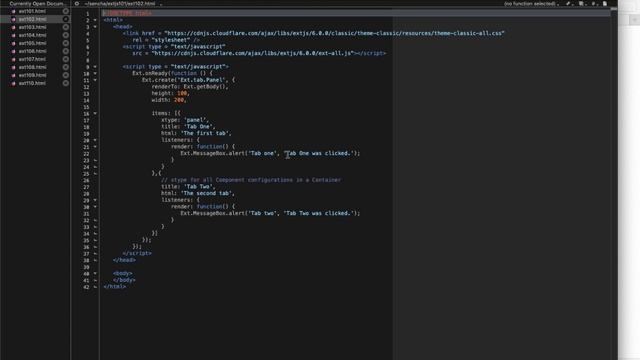Collapse the body fold triangle on line 40
The height and width of the screenshot is (360, 640).
coord(95,273)
